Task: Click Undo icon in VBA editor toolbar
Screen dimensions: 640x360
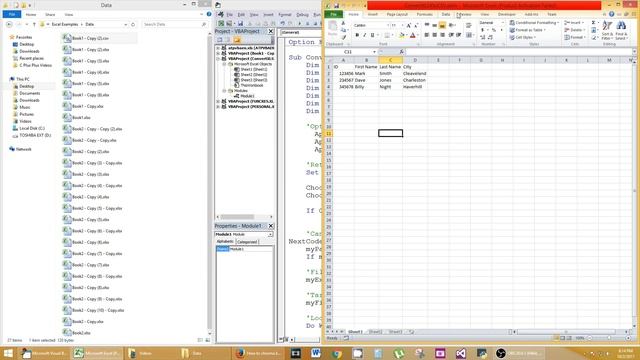Action: pyautogui.click(x=282, y=24)
